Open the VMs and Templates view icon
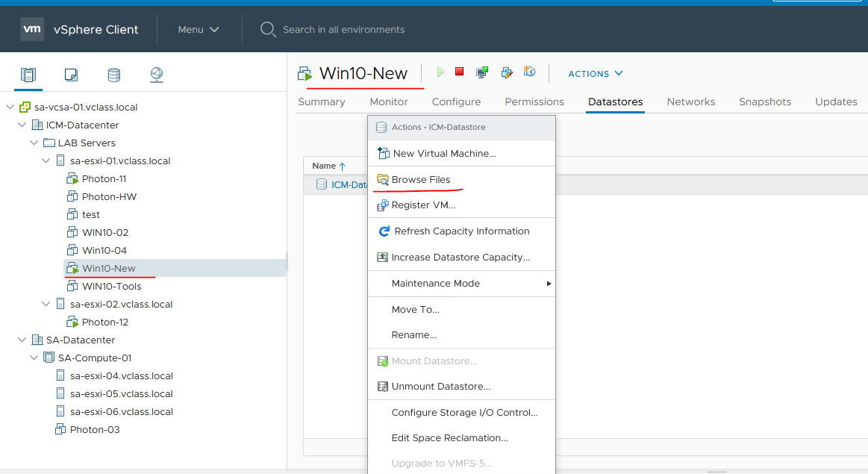 point(71,74)
